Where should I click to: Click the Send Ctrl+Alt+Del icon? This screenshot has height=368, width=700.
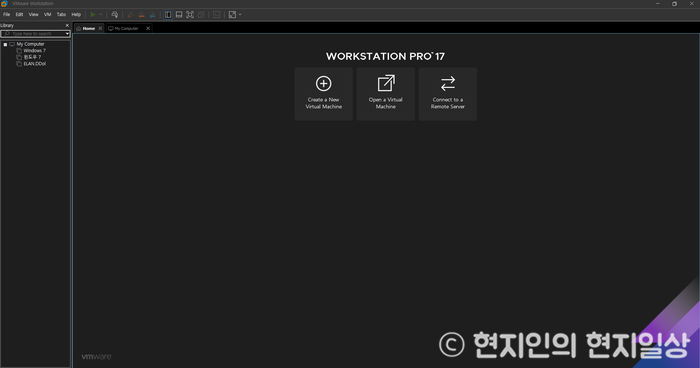click(115, 14)
